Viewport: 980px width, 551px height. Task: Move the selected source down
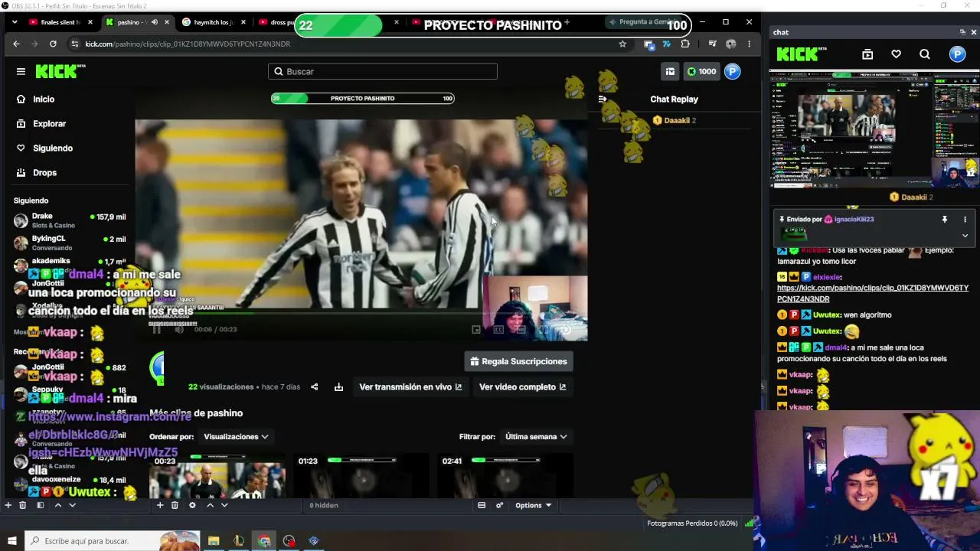coord(224,505)
